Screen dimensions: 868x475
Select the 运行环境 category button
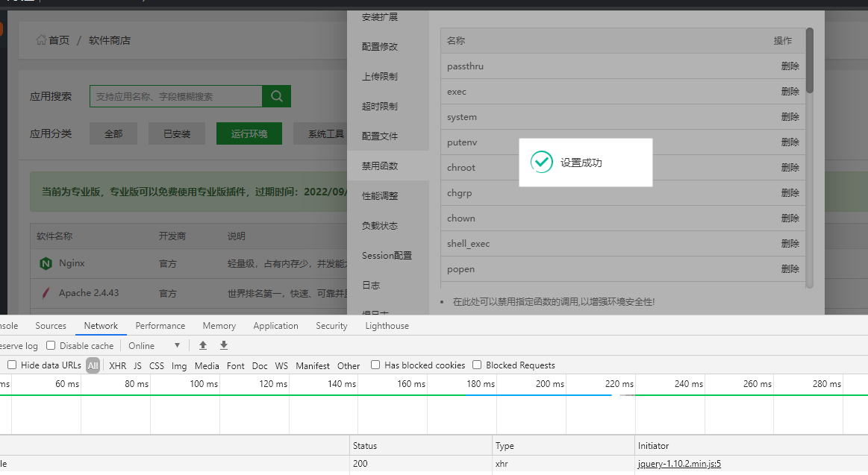coord(249,133)
